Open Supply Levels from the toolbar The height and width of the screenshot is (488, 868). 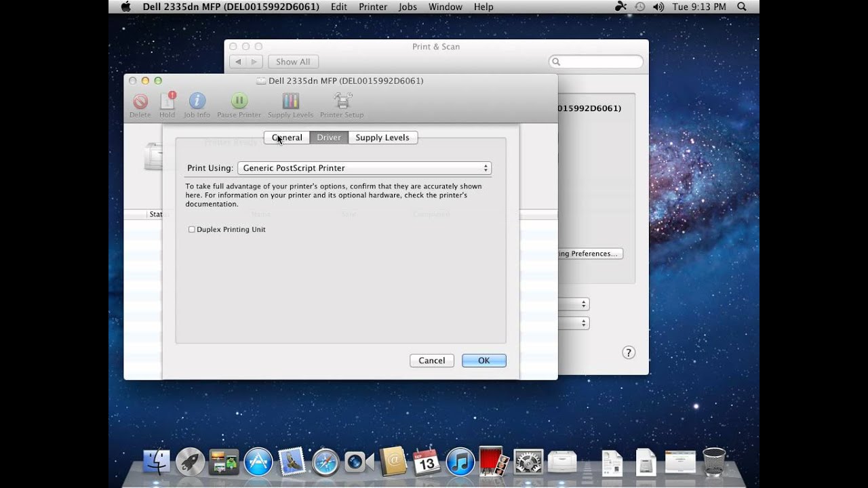(290, 102)
